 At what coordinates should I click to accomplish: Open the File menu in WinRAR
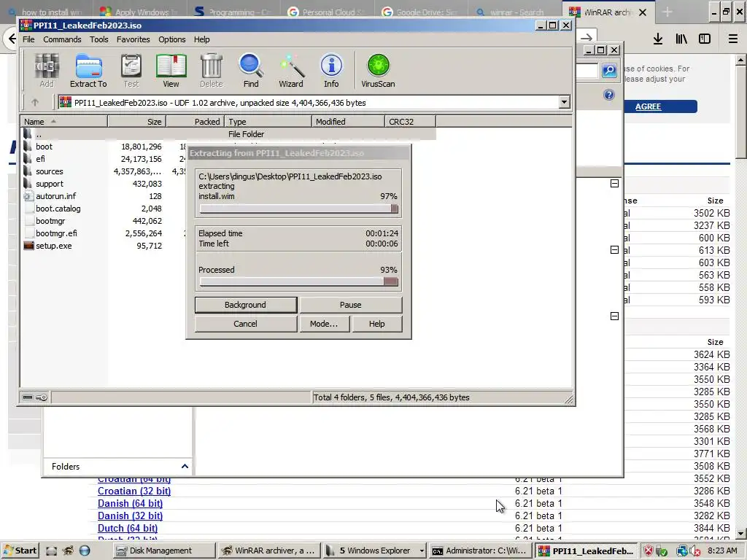tap(28, 39)
